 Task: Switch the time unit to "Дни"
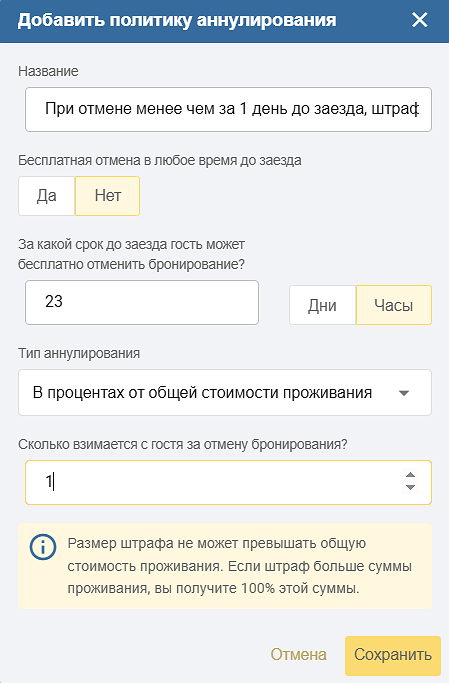(x=322, y=305)
